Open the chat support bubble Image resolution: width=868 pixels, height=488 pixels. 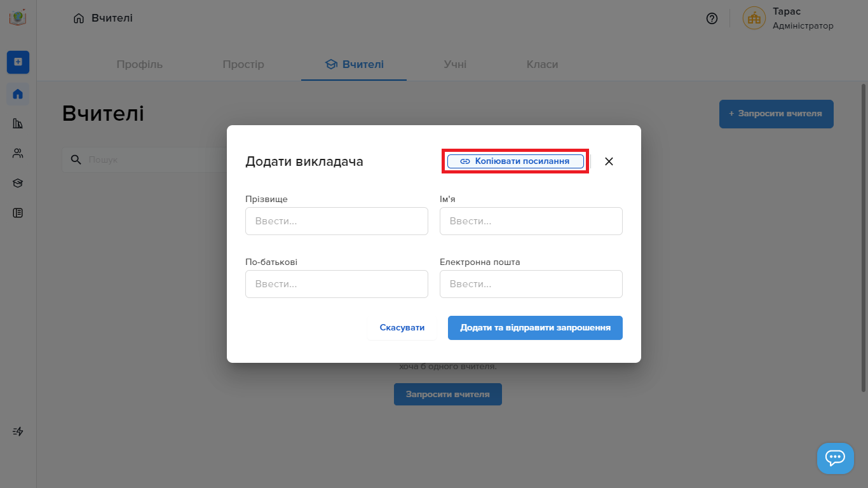coord(835,458)
